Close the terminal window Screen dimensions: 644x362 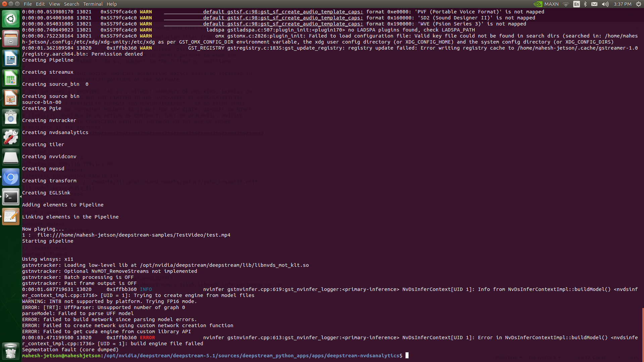[x=4, y=4]
